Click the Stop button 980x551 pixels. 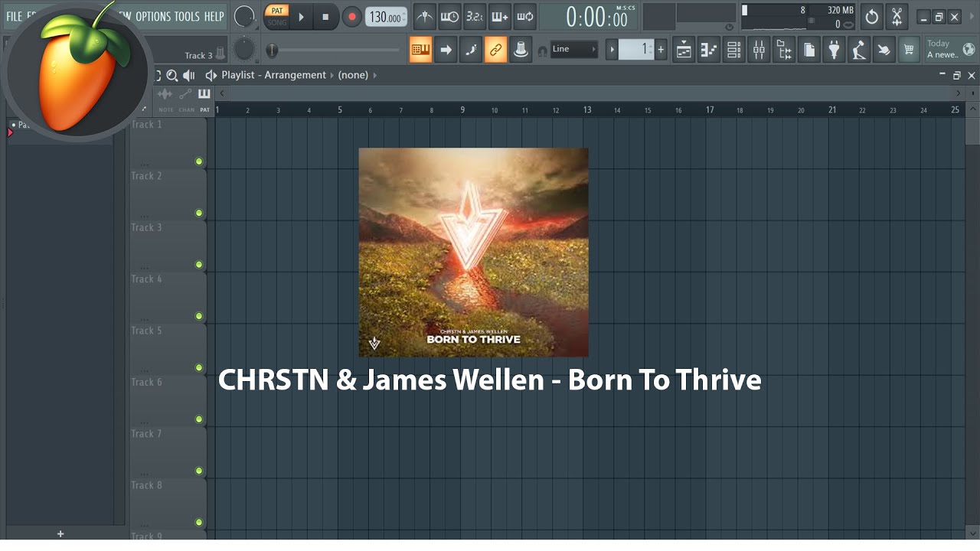tap(325, 17)
